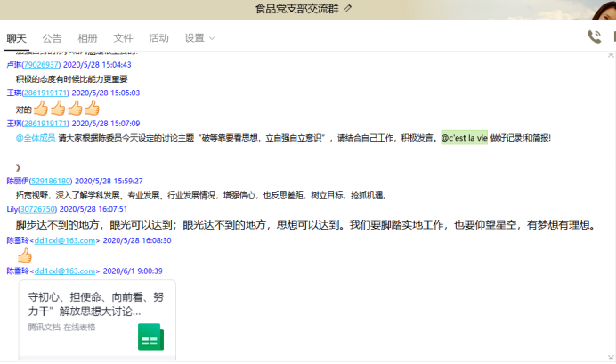The width and height of the screenshot is (616, 364).
Task: Start a voice call with the phone icon
Action: pos(594,36)
